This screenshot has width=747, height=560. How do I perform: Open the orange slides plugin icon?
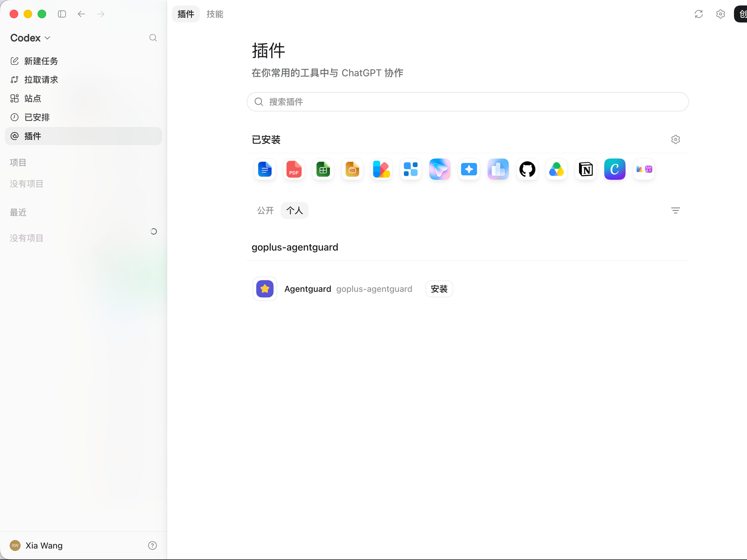click(352, 169)
